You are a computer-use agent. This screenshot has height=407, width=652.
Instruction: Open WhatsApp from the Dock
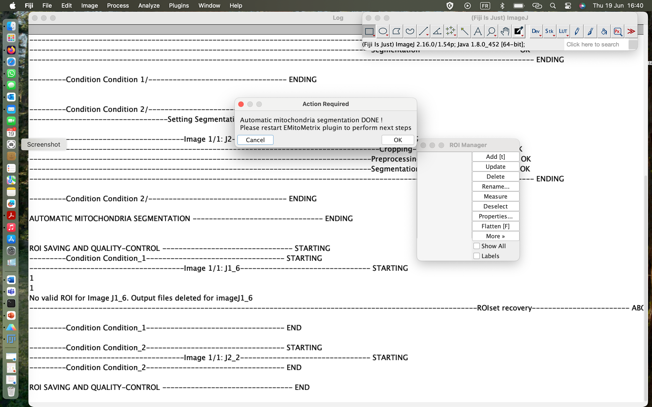11,74
